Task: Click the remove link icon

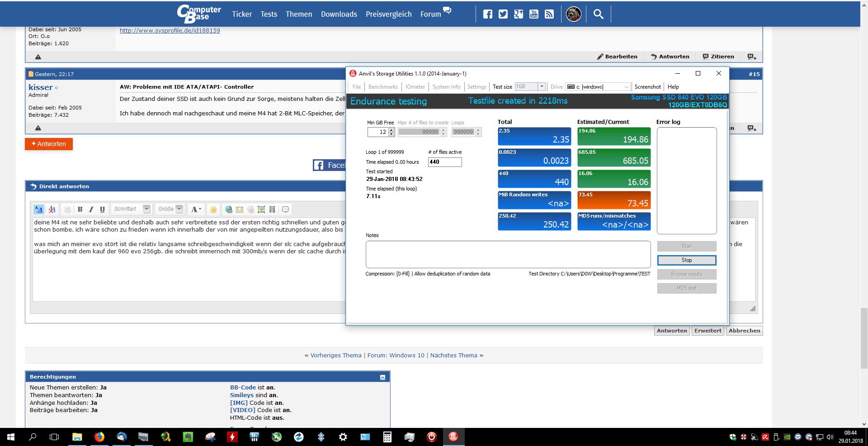Action: coord(250,209)
